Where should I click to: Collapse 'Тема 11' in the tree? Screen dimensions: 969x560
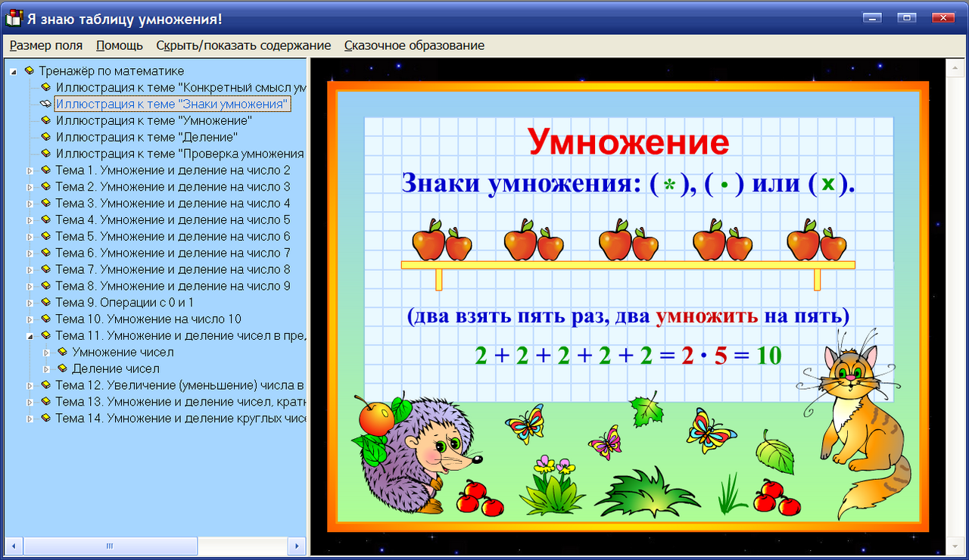30,336
